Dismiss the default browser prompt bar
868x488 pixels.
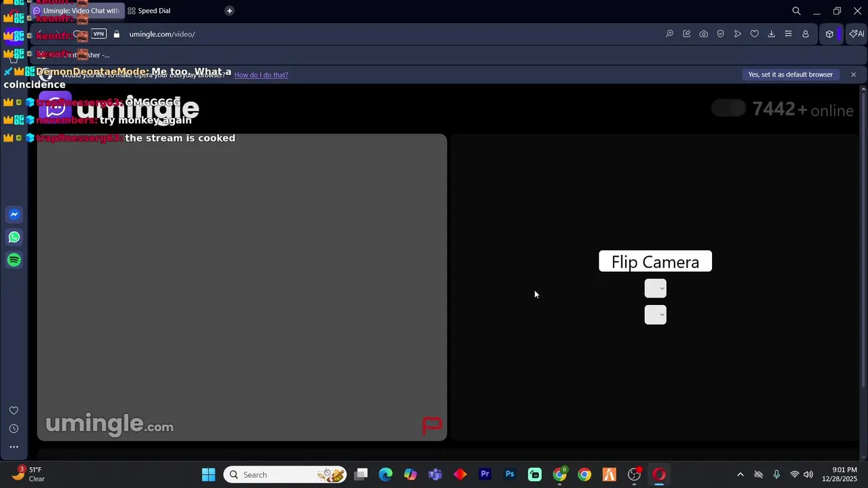coord(853,75)
